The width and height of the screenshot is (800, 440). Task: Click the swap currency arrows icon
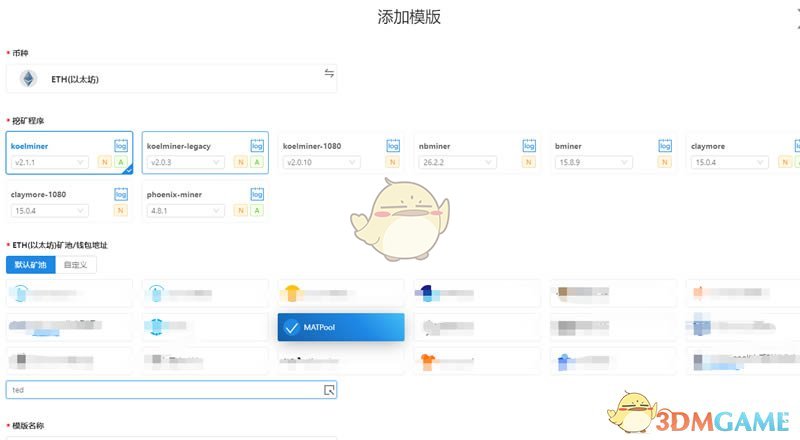tap(329, 73)
